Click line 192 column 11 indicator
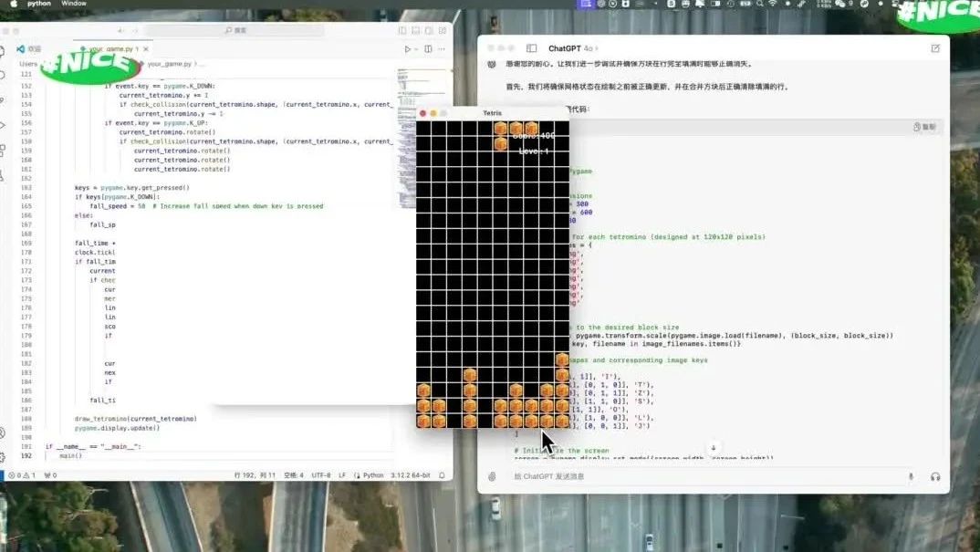The image size is (980, 552). click(x=255, y=475)
